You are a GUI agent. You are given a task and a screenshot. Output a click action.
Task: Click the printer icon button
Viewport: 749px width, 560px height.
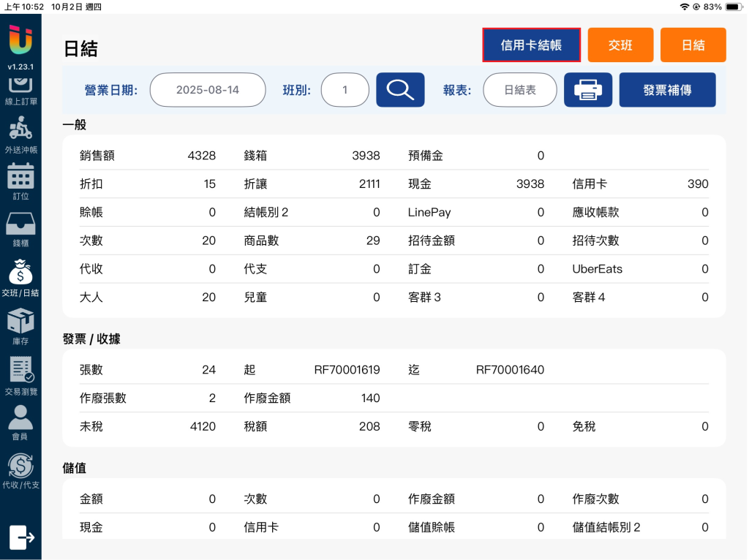[587, 90]
